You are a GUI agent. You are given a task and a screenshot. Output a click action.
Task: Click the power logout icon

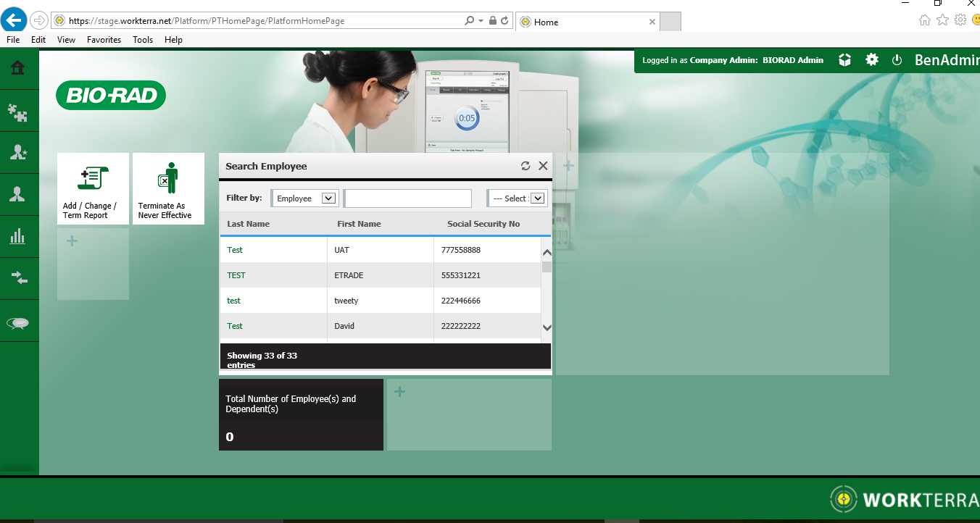(897, 60)
